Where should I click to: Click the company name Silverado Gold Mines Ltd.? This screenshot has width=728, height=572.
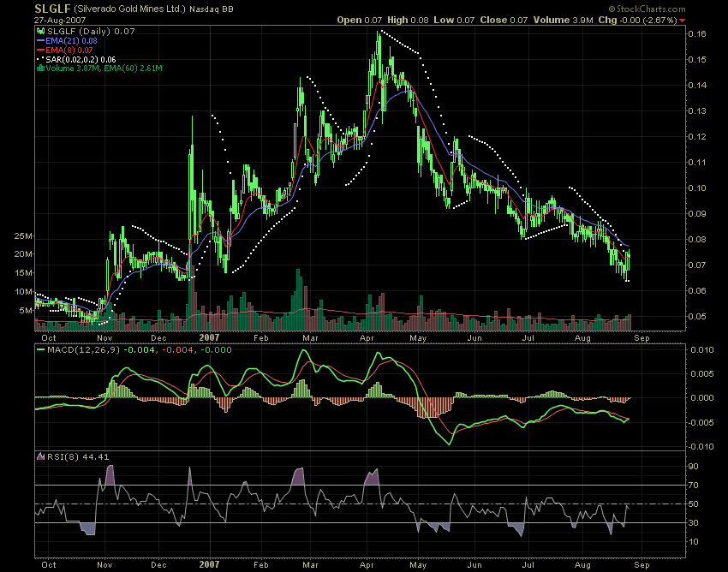pyautogui.click(x=129, y=9)
